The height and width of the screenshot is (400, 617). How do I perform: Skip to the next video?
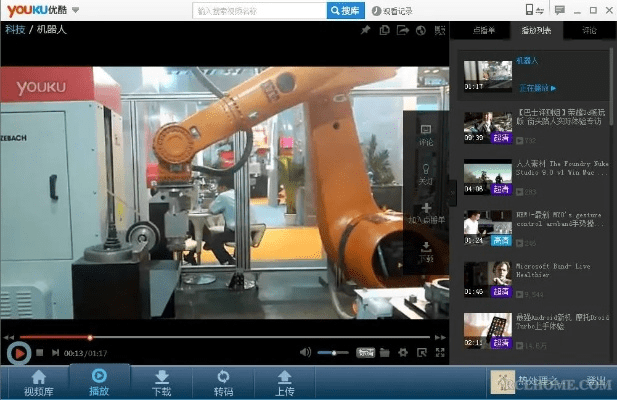(x=54, y=352)
